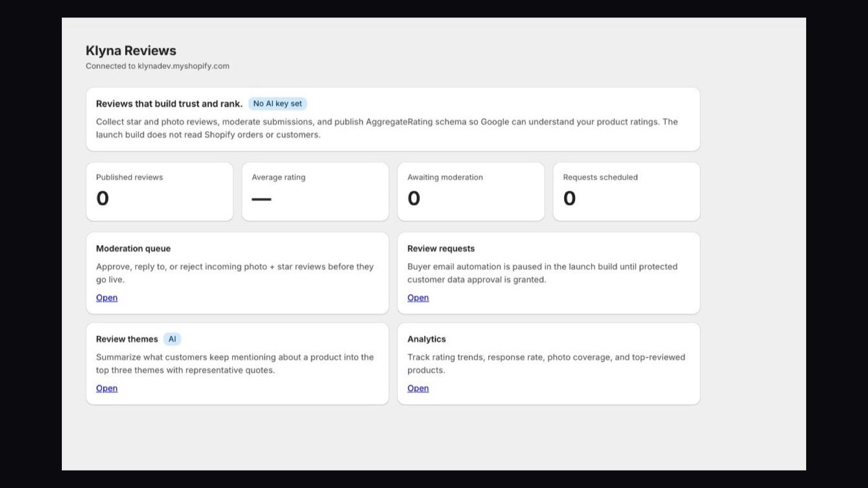
Task: Click the 'Collect star and photo reviews' description
Action: pos(387,128)
